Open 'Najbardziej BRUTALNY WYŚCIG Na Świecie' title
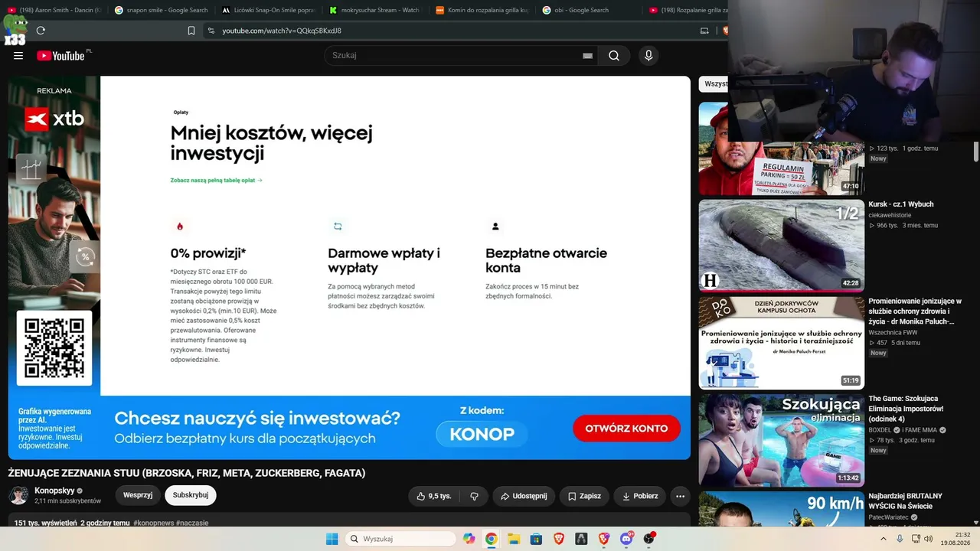This screenshot has width=980, height=551. point(906,500)
